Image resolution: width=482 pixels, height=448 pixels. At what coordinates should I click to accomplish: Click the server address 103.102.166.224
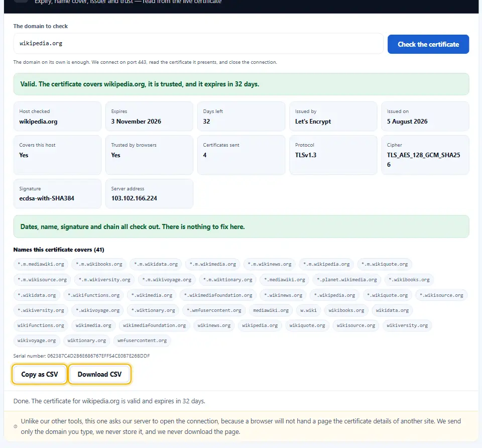tap(134, 198)
